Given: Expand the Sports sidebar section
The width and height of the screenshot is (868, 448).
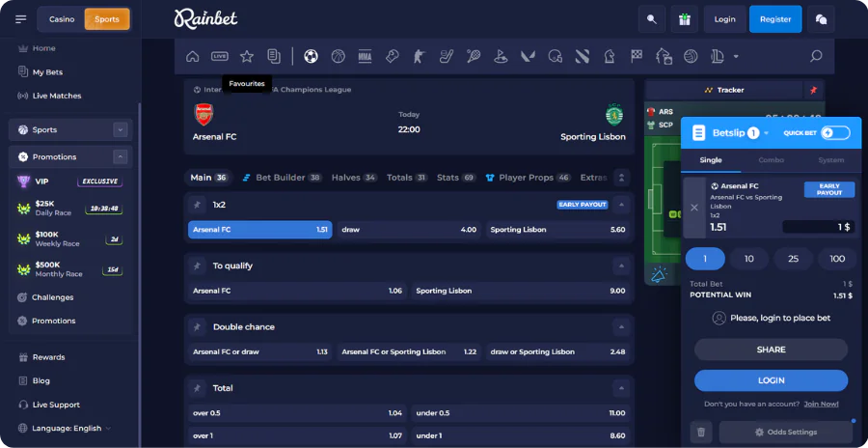Looking at the screenshot, I should pos(121,129).
